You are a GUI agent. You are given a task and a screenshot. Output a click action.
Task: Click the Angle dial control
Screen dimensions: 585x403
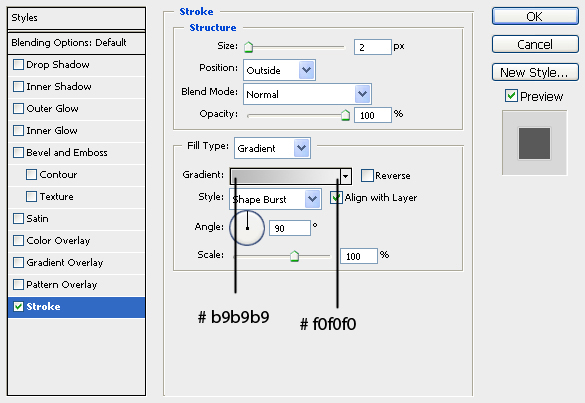(x=247, y=228)
